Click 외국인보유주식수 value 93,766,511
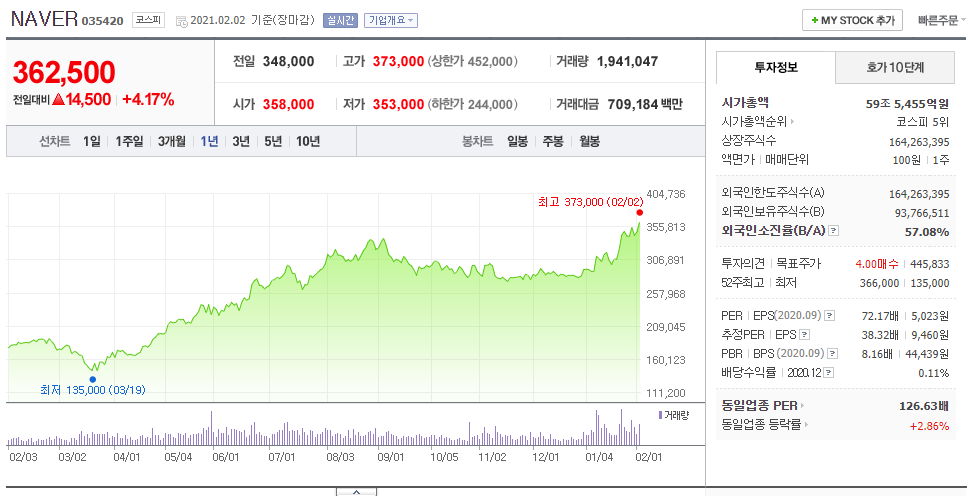This screenshot has width=973, height=496. (922, 213)
